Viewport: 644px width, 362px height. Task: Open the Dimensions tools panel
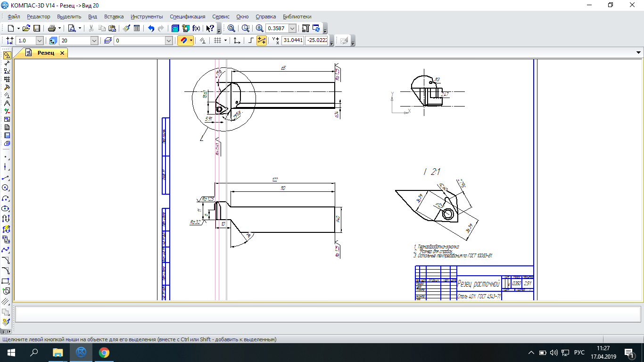tap(7, 63)
